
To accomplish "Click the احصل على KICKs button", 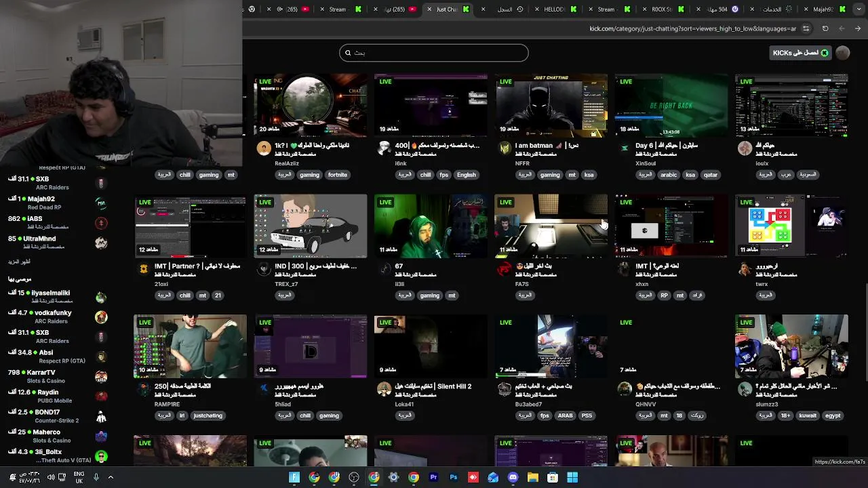I will [x=800, y=53].
